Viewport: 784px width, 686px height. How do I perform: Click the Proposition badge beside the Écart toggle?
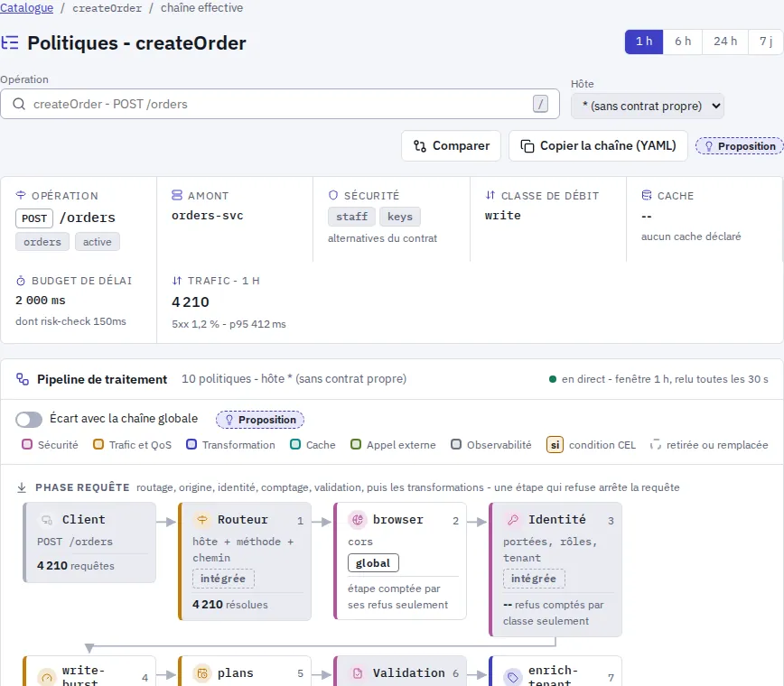(x=260, y=420)
